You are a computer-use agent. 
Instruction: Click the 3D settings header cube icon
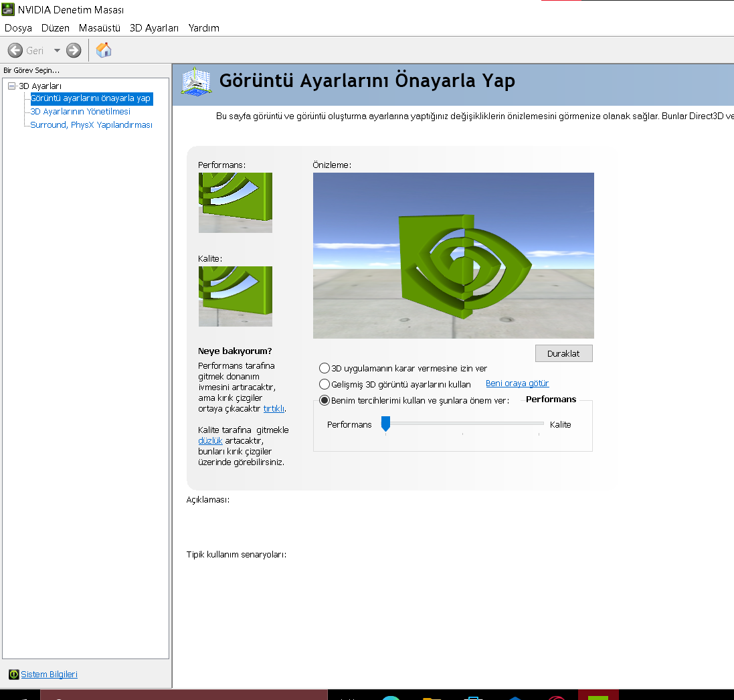click(x=196, y=82)
